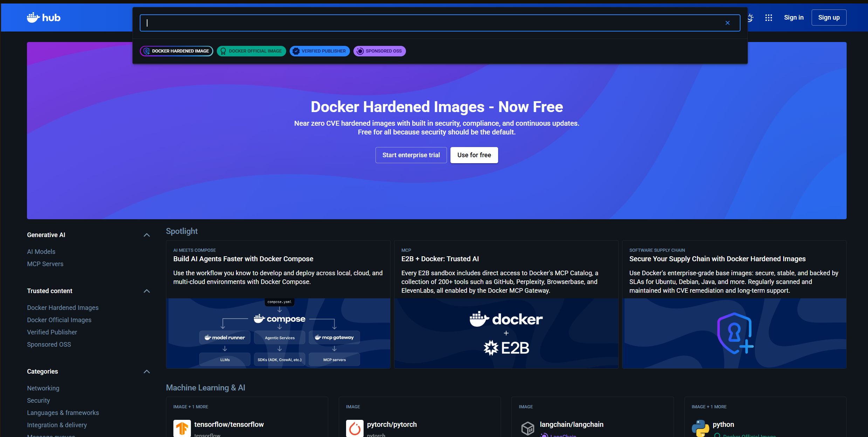Viewport: 868px width, 437px height.
Task: Open the tensorflow/tensorflow image
Action: [229, 424]
